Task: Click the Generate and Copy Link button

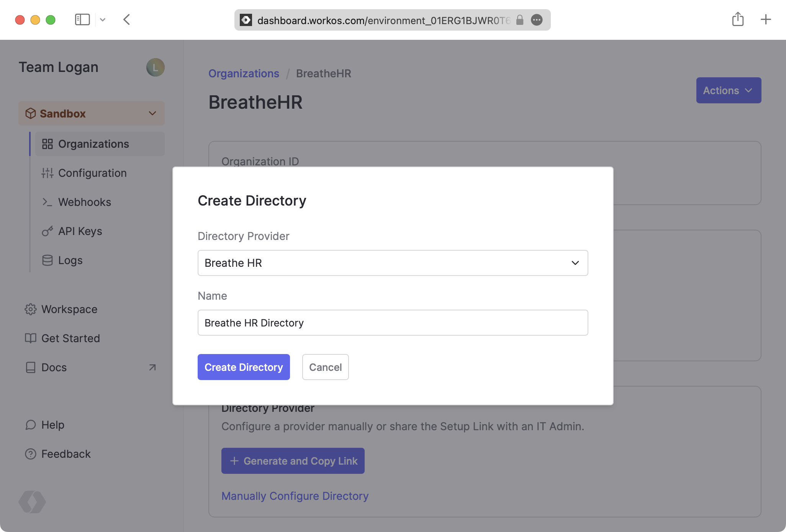Action: pyautogui.click(x=293, y=461)
